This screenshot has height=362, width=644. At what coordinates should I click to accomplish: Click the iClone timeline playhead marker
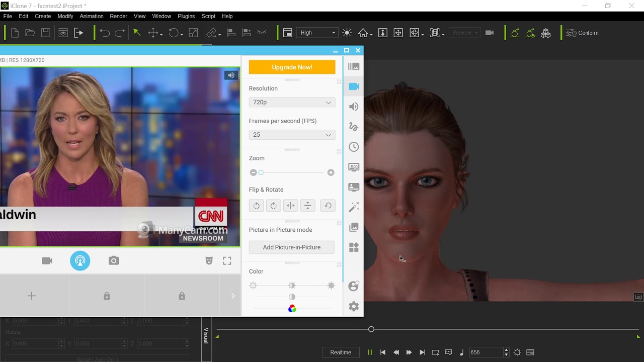tap(371, 329)
